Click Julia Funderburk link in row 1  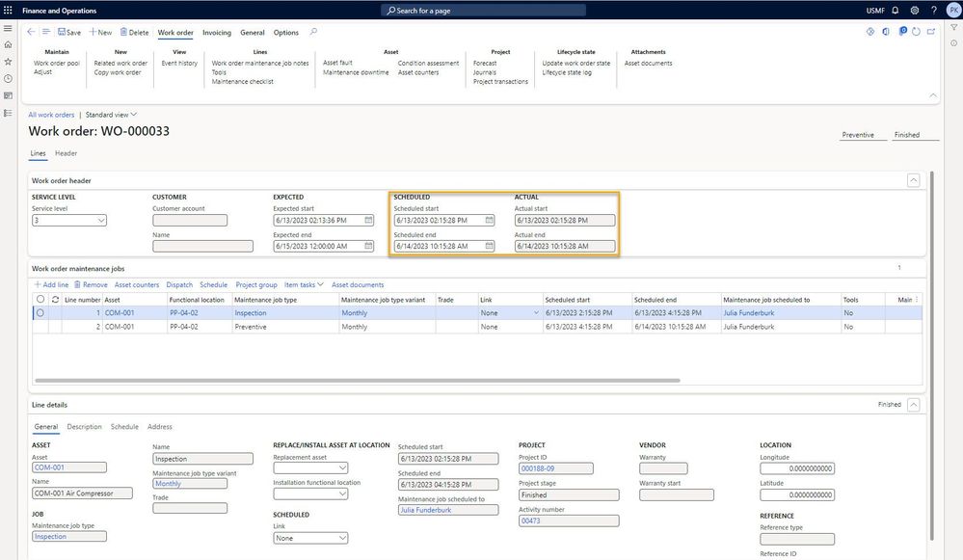click(749, 313)
